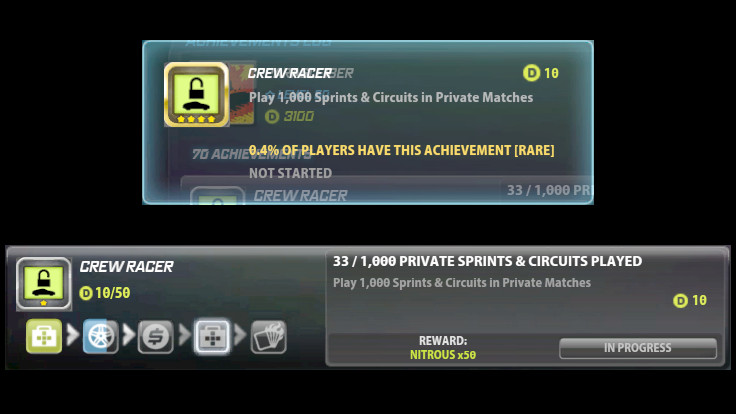Click the arrow after the dollar icon
736x414 pixels.
click(184, 335)
